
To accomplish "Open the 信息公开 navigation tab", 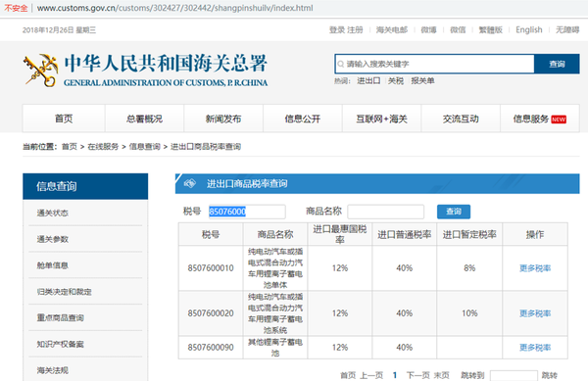I will [x=303, y=119].
